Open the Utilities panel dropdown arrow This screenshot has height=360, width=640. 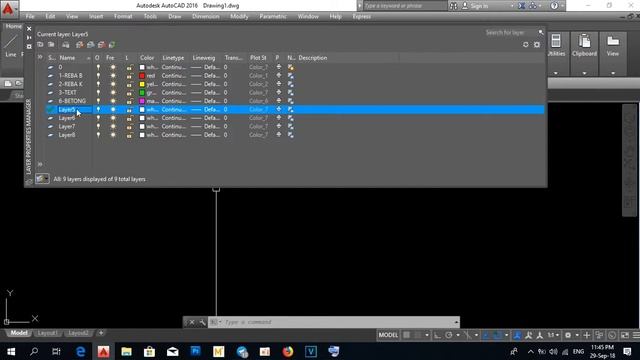coord(556,73)
